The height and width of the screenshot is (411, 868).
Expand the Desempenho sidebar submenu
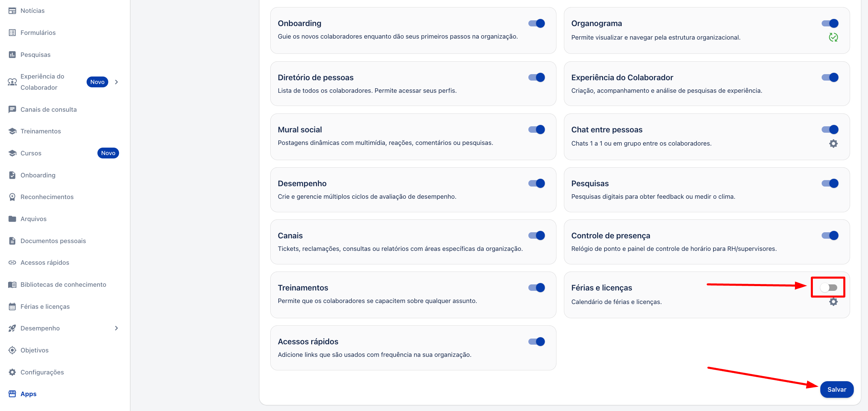(x=116, y=328)
